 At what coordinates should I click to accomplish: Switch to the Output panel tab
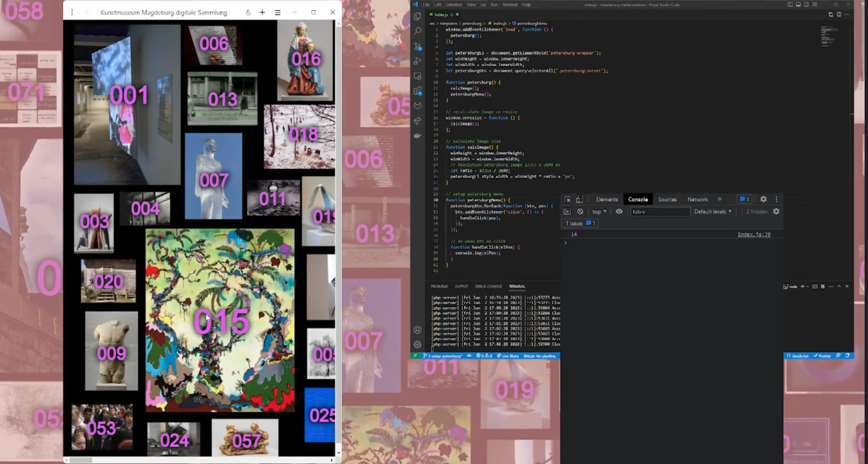461,286
